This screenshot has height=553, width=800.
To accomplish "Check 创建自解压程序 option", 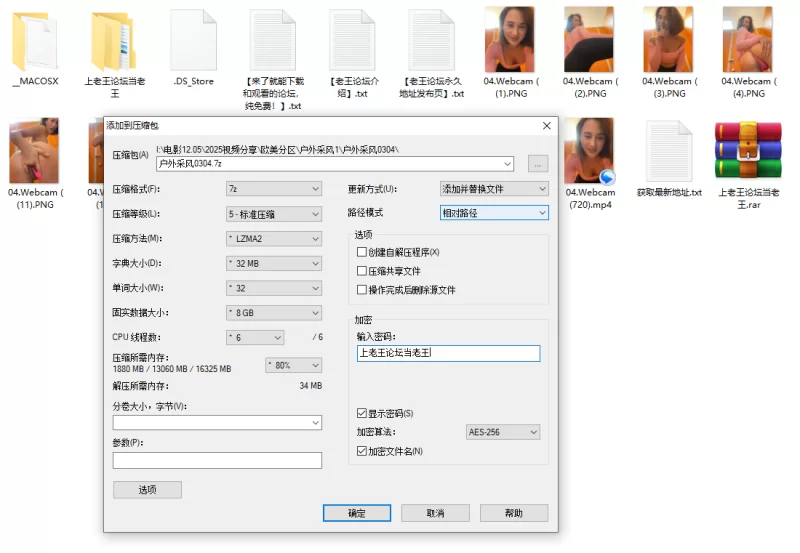I will (362, 252).
